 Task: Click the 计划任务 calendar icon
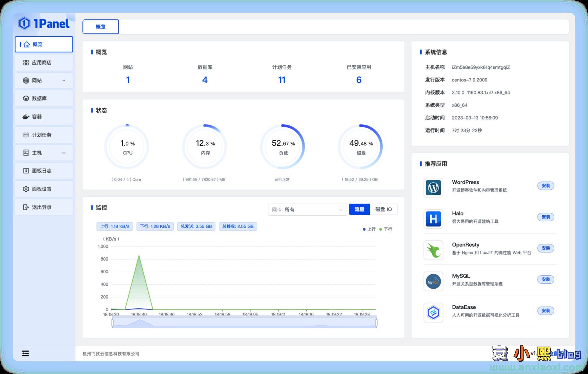tap(26, 135)
